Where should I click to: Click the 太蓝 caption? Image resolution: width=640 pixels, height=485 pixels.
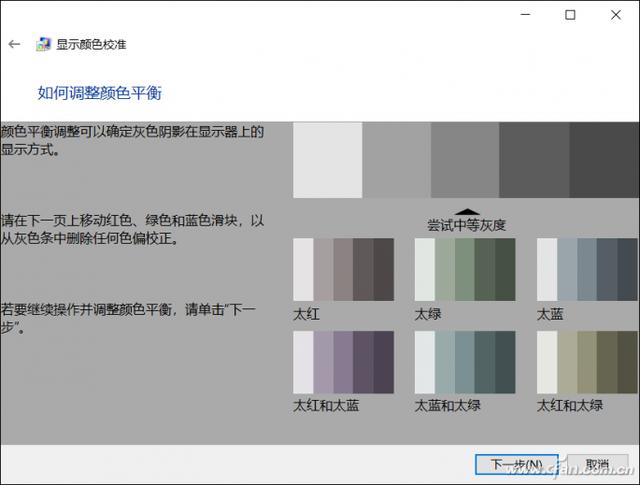click(550, 314)
